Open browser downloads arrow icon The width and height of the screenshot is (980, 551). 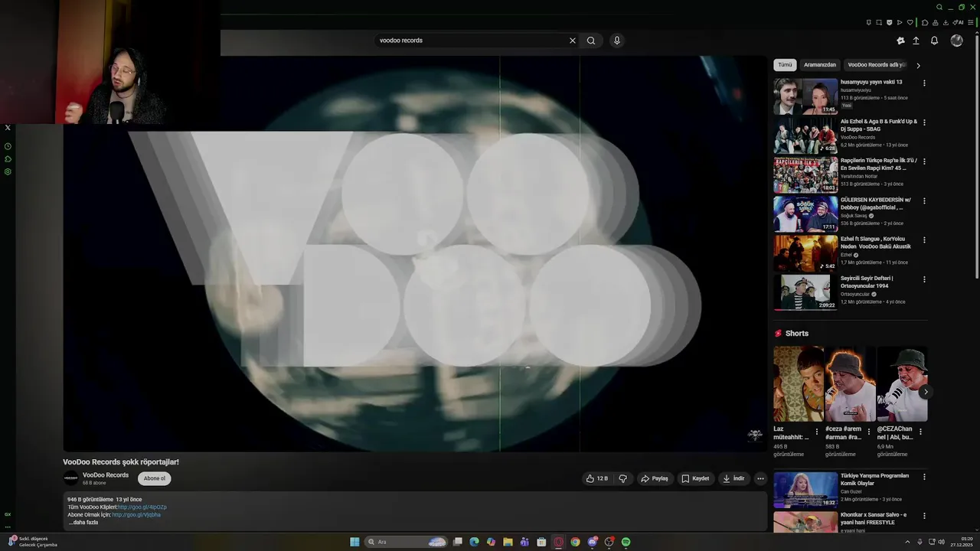tap(946, 22)
